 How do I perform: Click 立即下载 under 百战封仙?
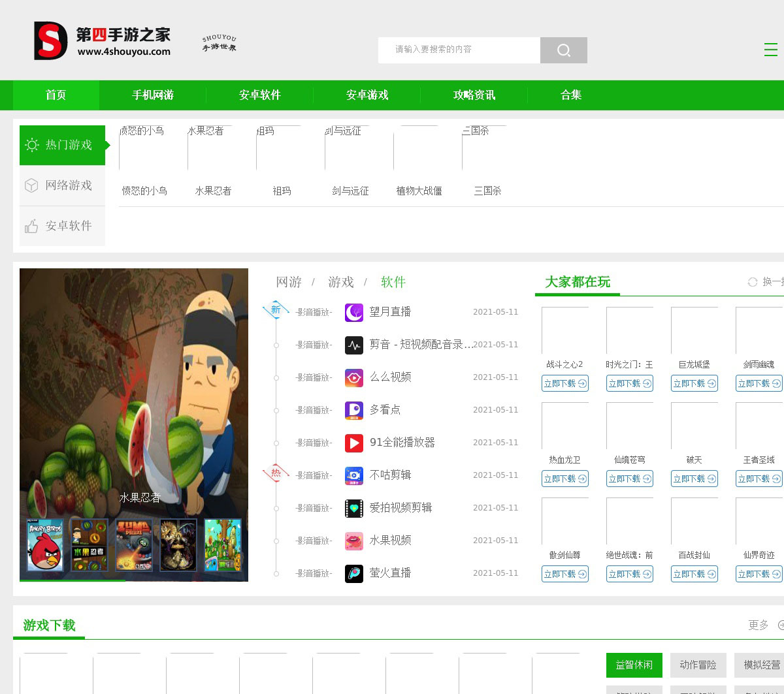coord(694,574)
